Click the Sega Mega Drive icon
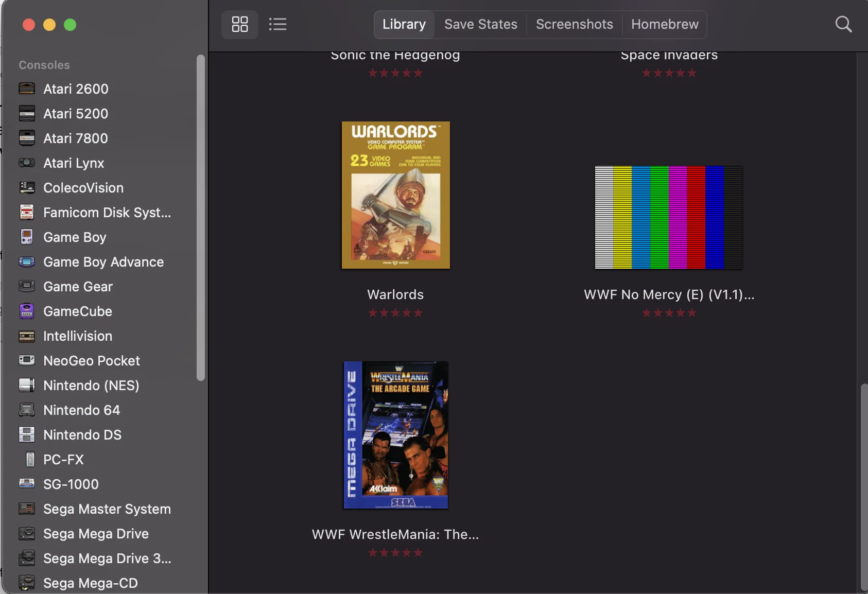Image resolution: width=868 pixels, height=594 pixels. coord(27,533)
